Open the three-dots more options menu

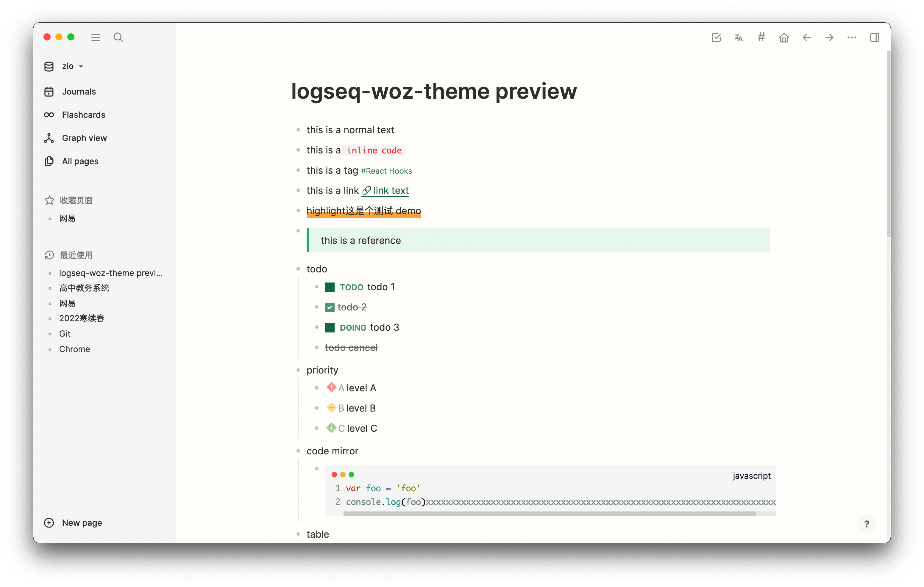[x=852, y=37]
